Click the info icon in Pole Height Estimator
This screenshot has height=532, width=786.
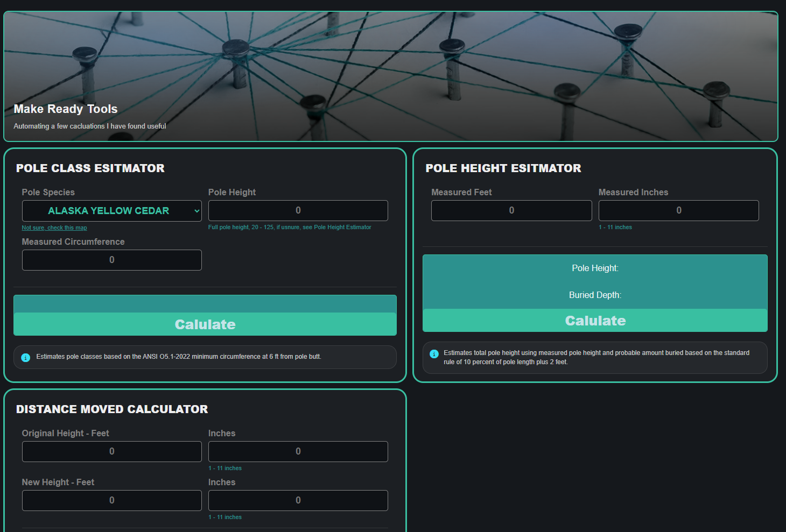point(434,354)
